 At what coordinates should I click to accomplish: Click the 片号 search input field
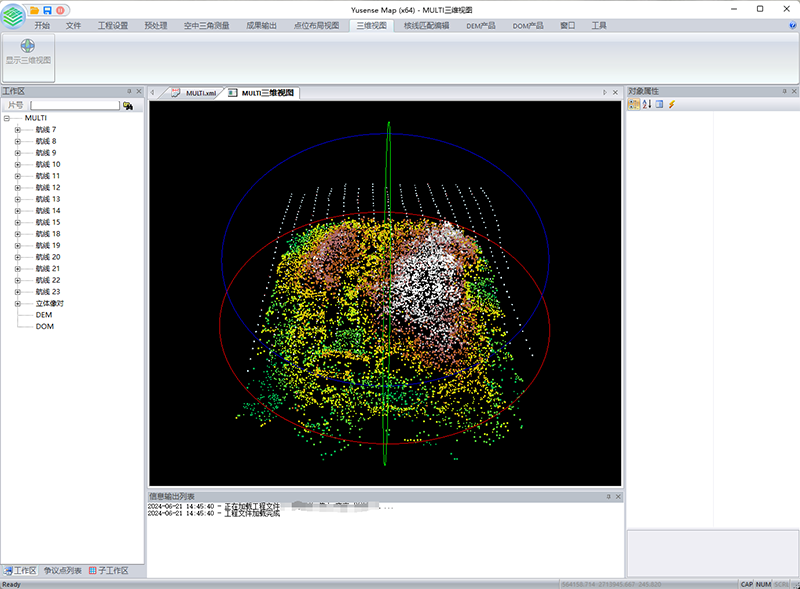pos(73,105)
